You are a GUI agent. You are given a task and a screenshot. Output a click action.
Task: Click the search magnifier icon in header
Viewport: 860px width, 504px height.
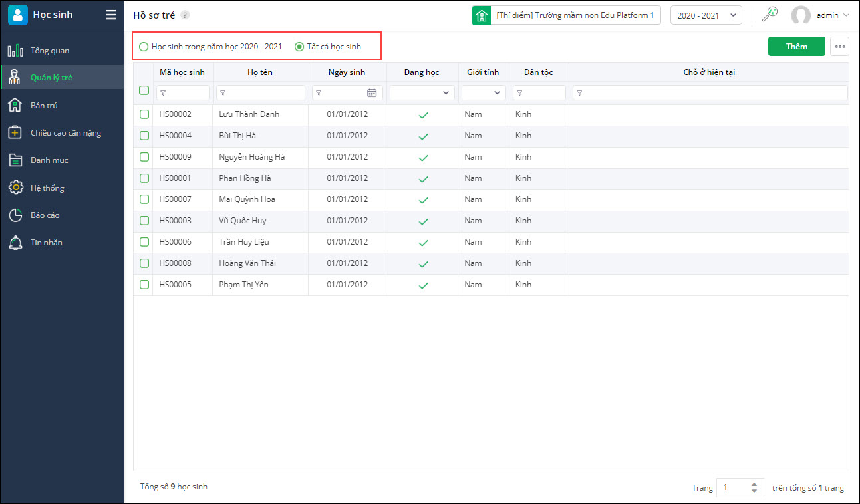click(x=770, y=15)
